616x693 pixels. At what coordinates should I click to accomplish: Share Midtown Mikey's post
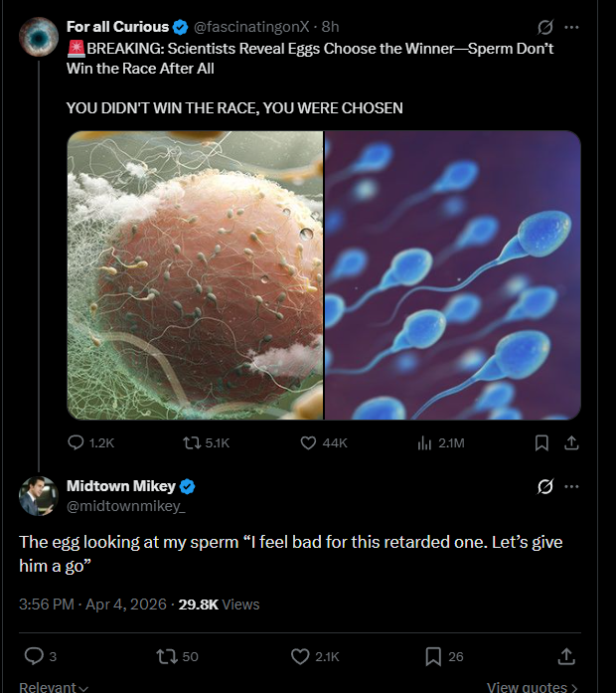567,655
